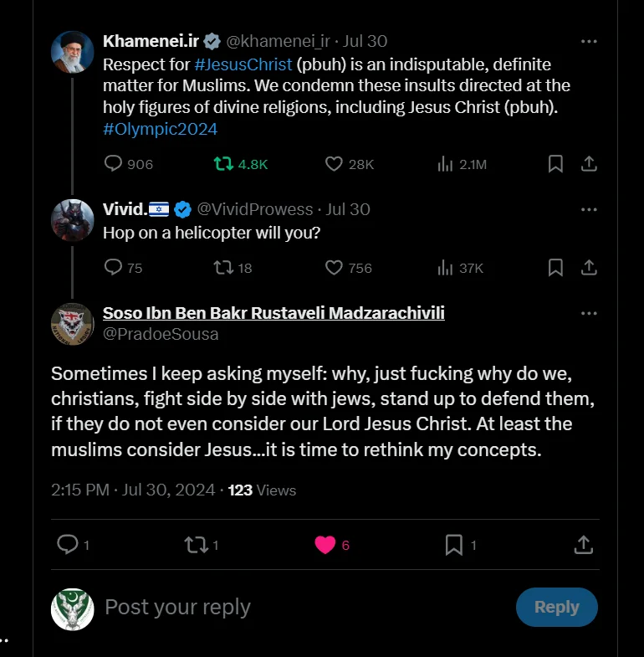Open more options on Khamenei.ir's post
Screen dimensions: 644x657
point(589,42)
